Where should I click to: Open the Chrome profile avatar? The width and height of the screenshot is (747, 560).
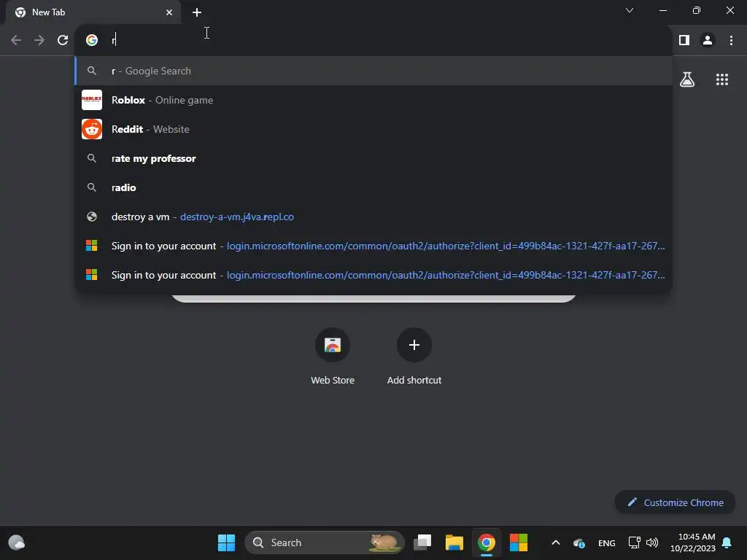click(708, 40)
